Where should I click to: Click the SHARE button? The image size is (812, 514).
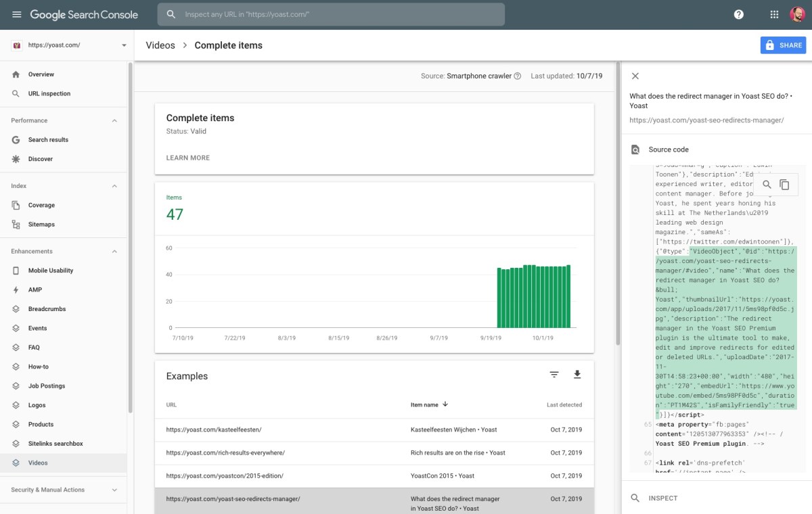pyautogui.click(x=784, y=45)
